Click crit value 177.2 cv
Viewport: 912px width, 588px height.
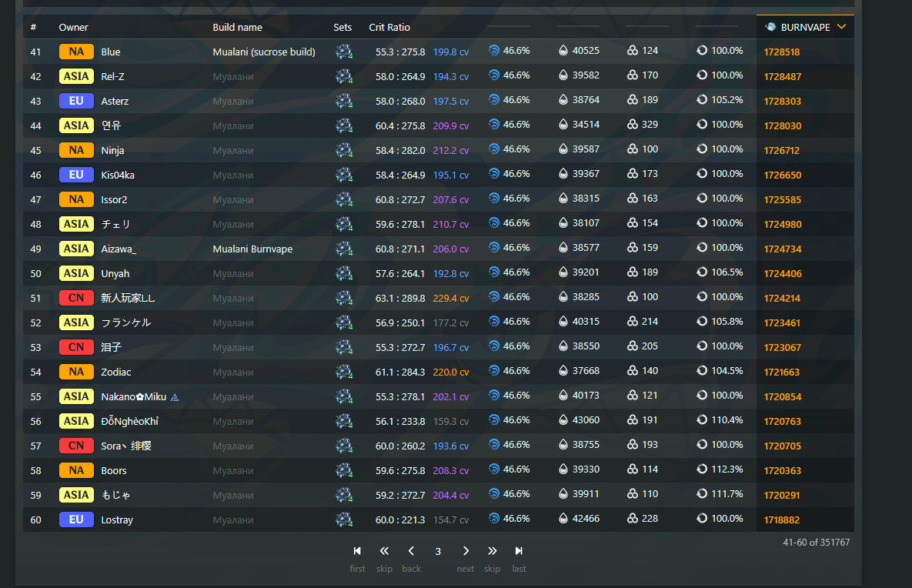coord(451,322)
